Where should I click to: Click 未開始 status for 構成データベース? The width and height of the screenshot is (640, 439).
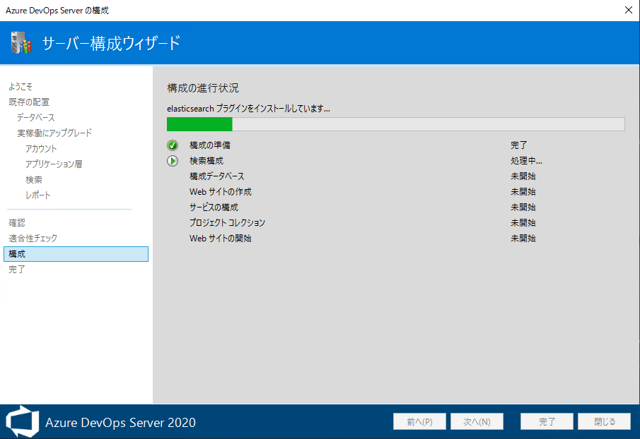click(523, 176)
